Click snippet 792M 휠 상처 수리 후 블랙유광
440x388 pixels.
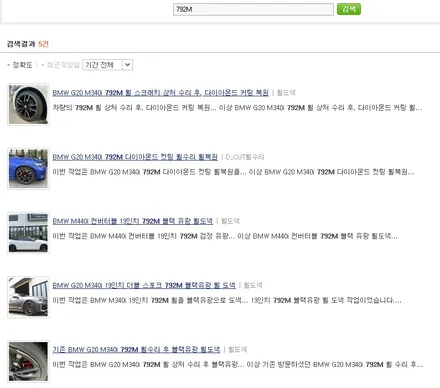(238, 364)
